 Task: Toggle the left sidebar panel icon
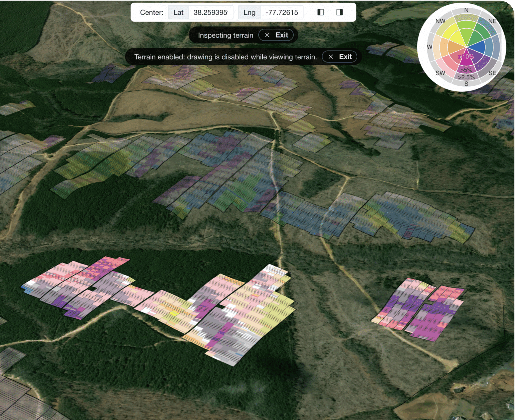coord(321,12)
